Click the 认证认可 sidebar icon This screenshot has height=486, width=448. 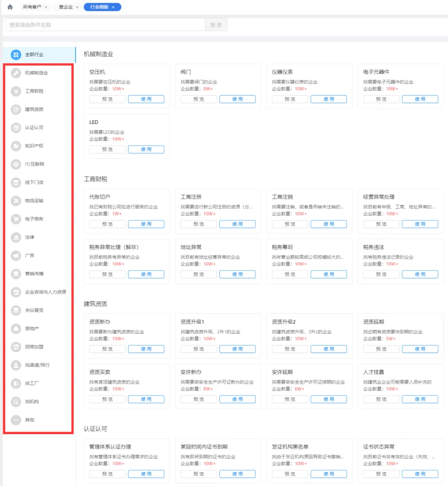[x=16, y=128]
